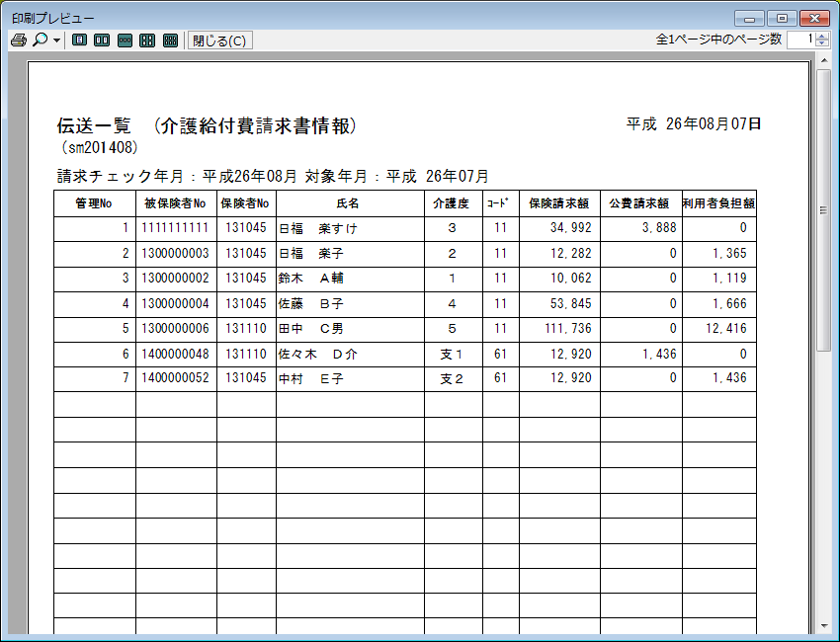Maximize the 印刷プレビュー window
Image resolution: width=840 pixels, height=642 pixels.
(x=782, y=18)
